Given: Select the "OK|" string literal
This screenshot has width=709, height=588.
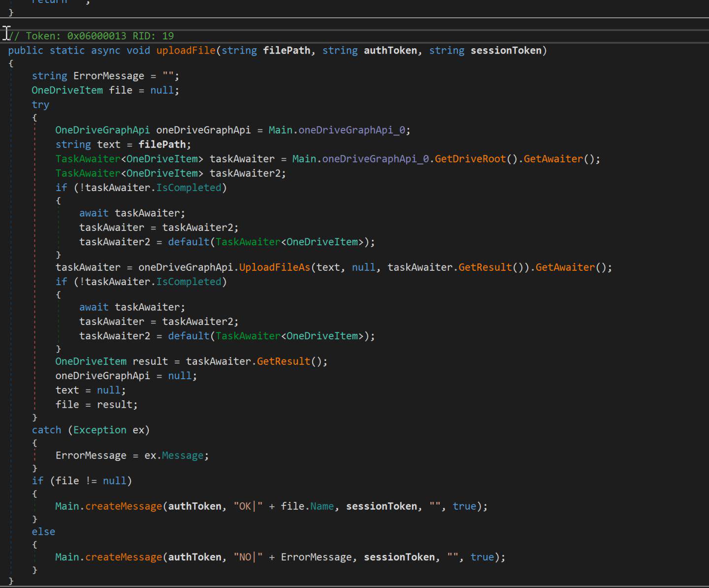Looking at the screenshot, I should pos(248,506).
